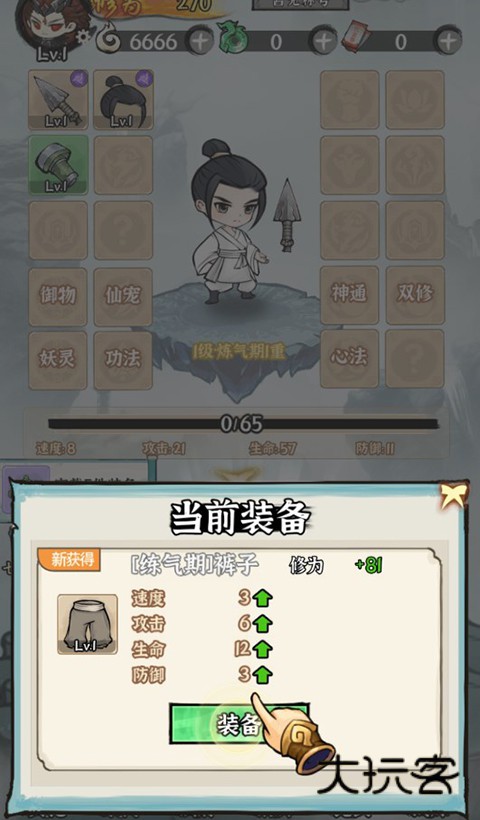480x820 pixels.
Task: Select the black hair equipment slot
Action: 123,99
